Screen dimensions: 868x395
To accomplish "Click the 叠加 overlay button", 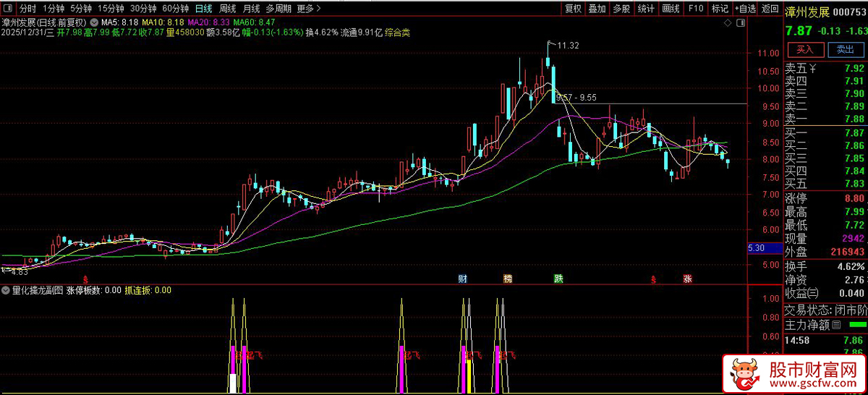I will (x=597, y=9).
